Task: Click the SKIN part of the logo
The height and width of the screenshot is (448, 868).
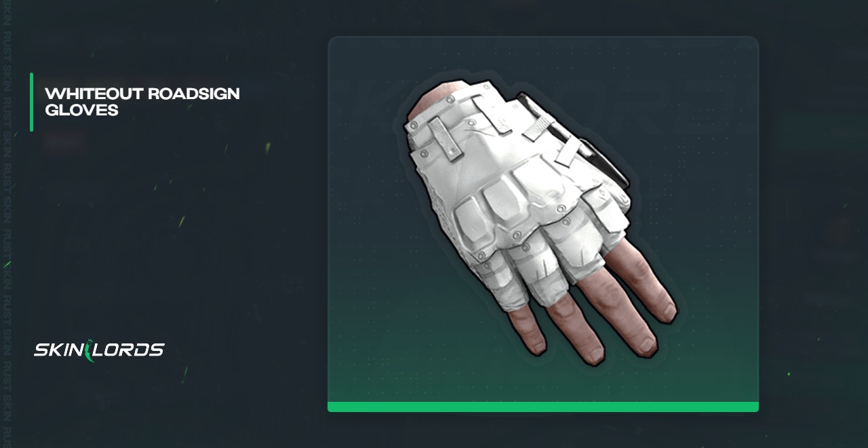Action: tap(58, 350)
